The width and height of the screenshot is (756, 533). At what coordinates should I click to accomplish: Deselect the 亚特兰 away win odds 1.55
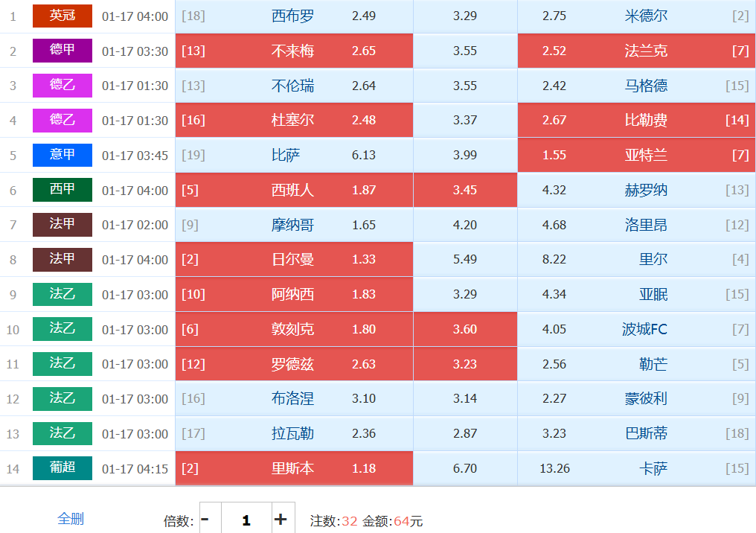[636, 155]
